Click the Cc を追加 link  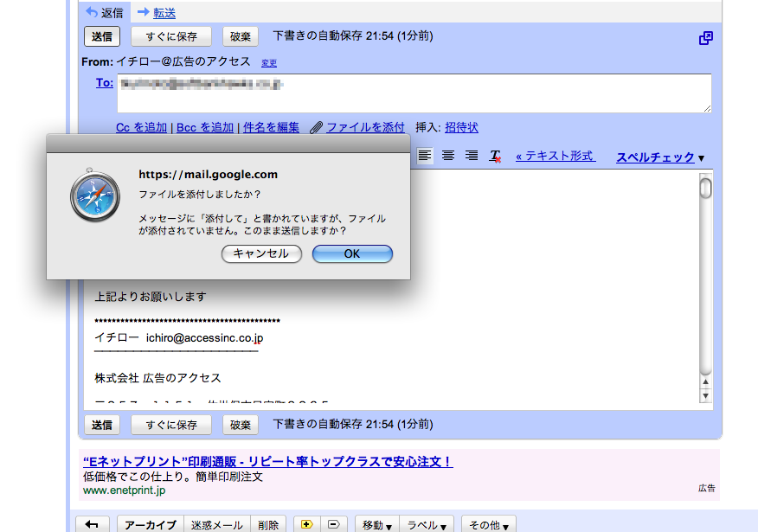coord(141,127)
